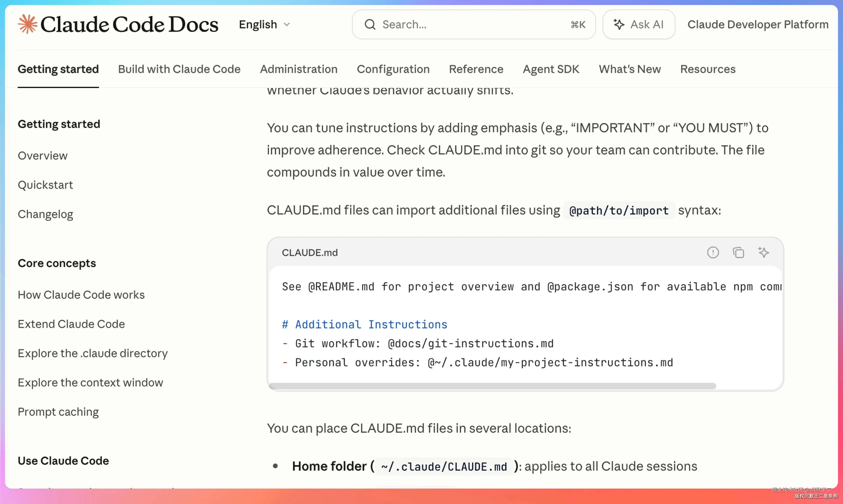Open the English language dropdown
The height and width of the screenshot is (504, 843).
click(x=264, y=24)
